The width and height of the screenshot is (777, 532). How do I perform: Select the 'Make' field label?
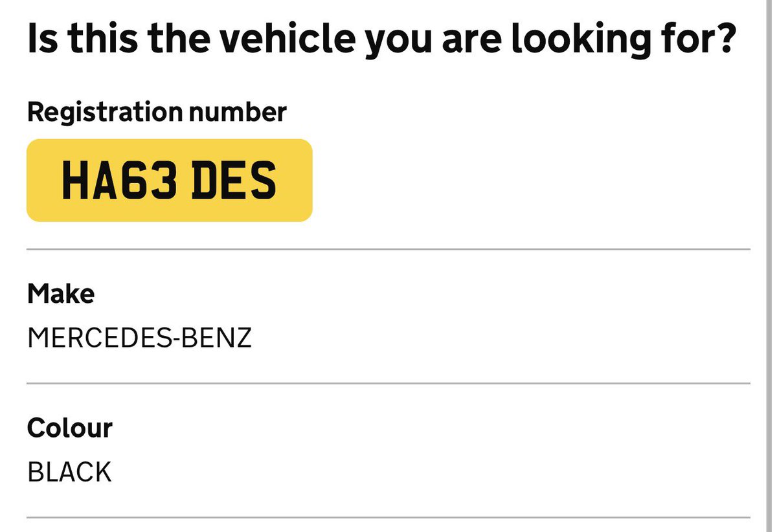point(61,294)
